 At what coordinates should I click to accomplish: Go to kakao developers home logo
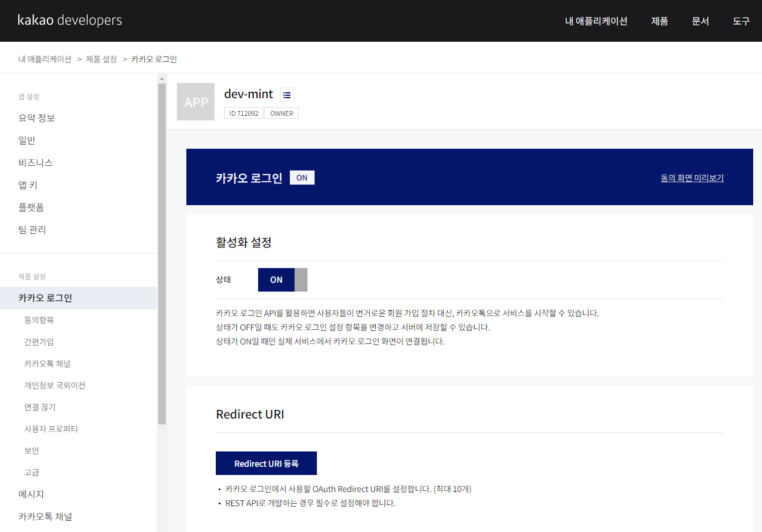tap(70, 21)
